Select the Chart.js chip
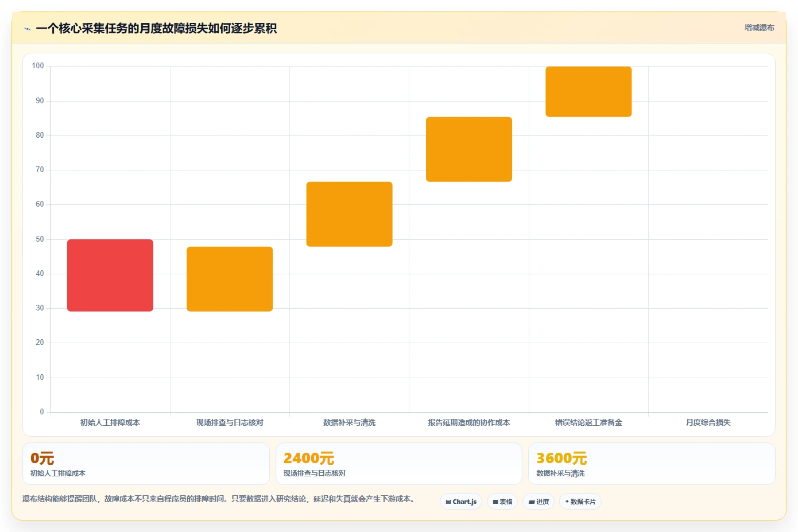 (x=461, y=502)
